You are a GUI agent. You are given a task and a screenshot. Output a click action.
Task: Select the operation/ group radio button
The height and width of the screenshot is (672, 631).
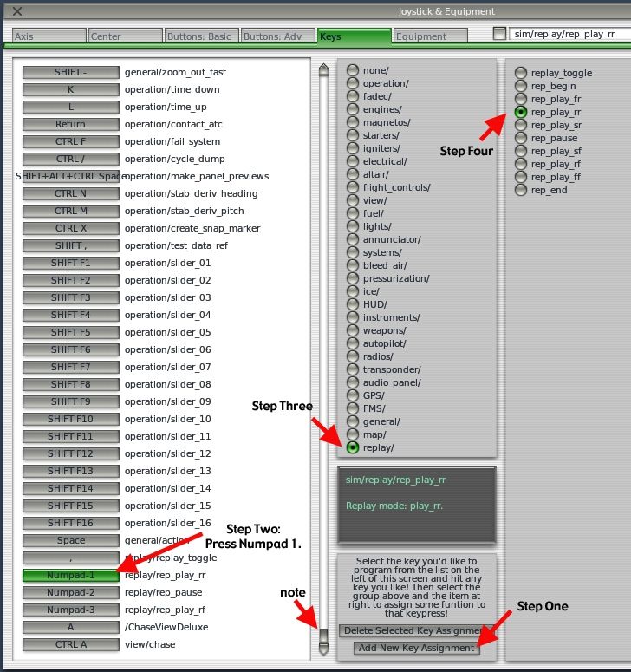353,83
